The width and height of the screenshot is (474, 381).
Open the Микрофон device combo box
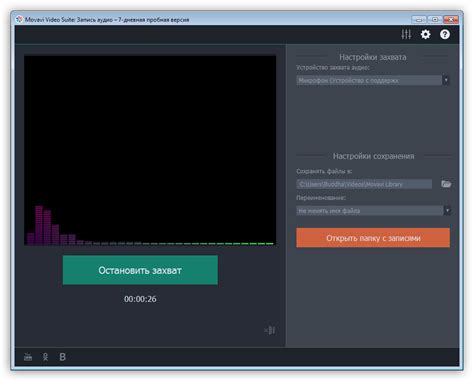[373, 80]
